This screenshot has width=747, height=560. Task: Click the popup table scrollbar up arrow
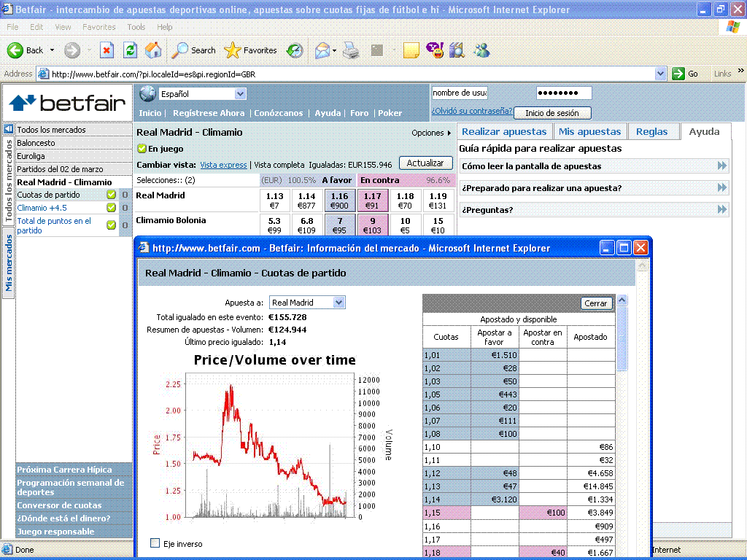622,300
